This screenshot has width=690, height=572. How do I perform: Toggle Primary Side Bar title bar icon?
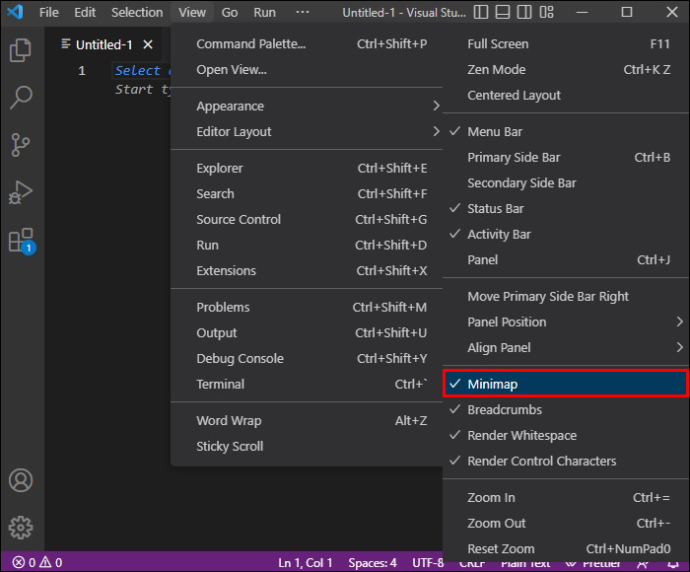[x=481, y=12]
